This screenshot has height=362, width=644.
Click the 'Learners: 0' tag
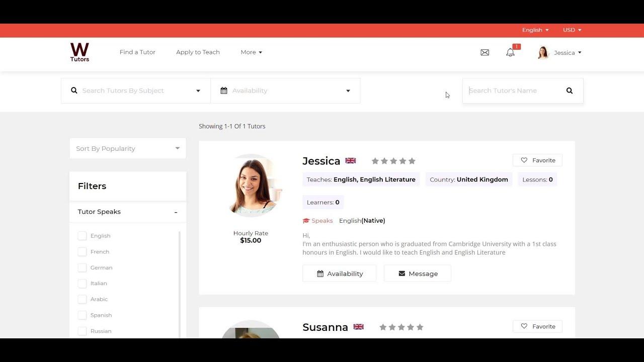tap(323, 202)
